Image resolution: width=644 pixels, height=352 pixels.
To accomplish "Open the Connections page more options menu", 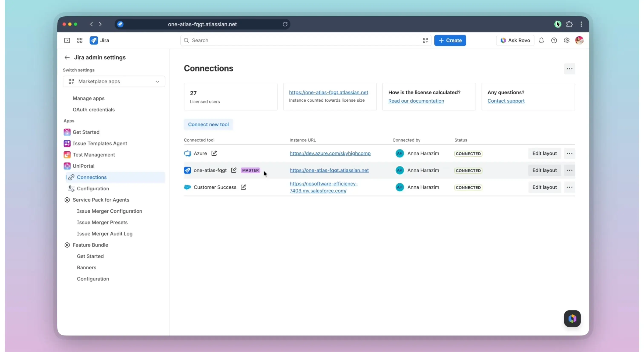I will 569,69.
